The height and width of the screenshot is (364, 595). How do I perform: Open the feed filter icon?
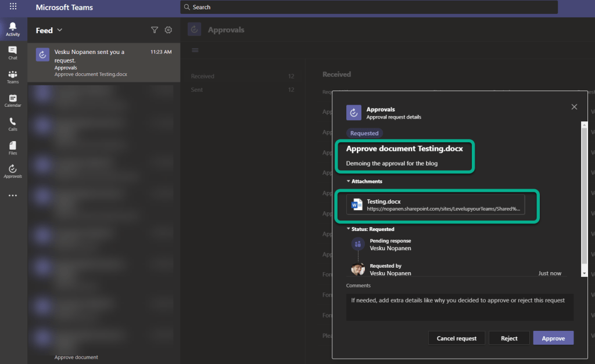[x=155, y=30]
